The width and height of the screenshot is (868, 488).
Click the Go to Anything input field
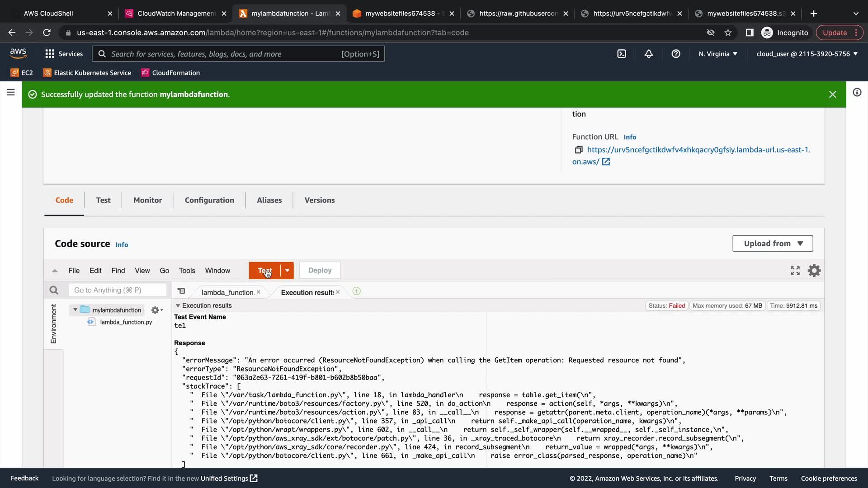pyautogui.click(x=117, y=290)
